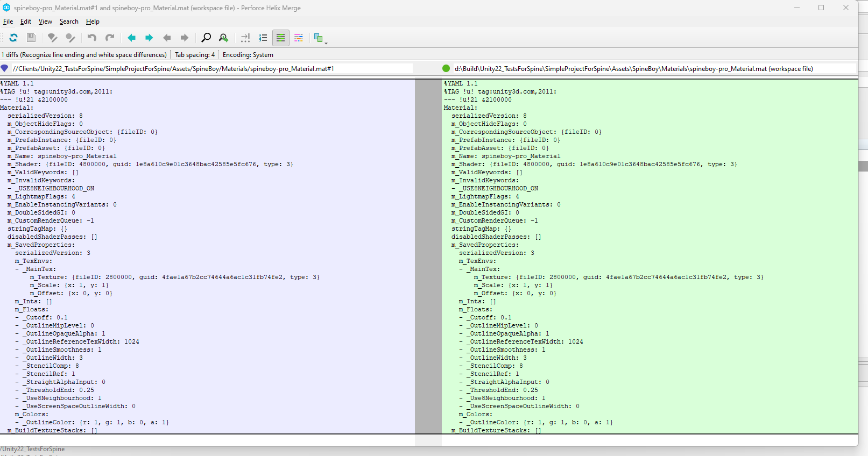Image resolution: width=868 pixels, height=456 pixels.
Task: Open the Search menu
Action: coord(69,22)
